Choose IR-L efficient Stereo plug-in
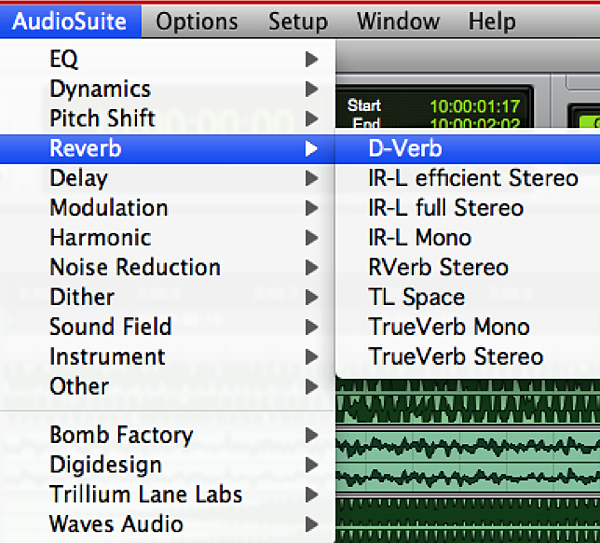Image resolution: width=600 pixels, height=543 pixels. click(x=468, y=178)
